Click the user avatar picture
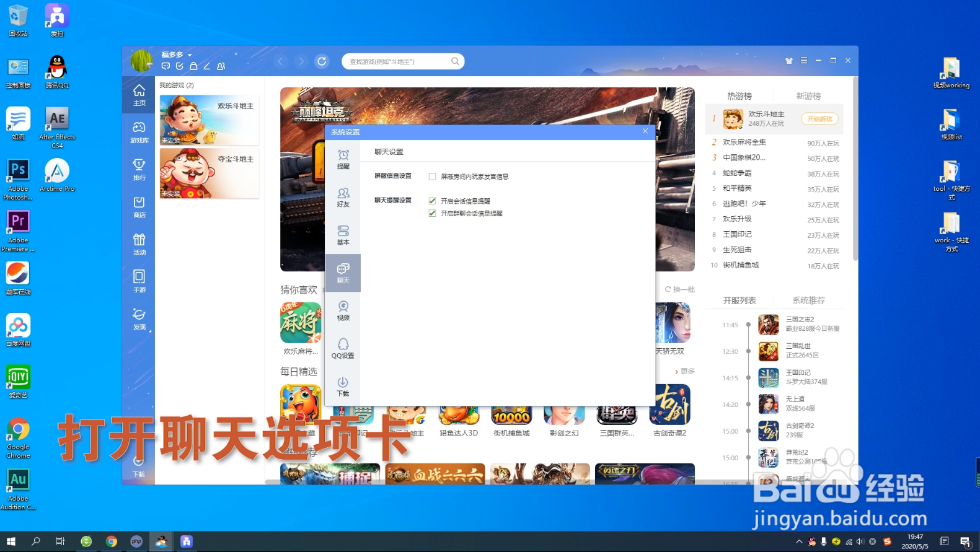 click(141, 61)
